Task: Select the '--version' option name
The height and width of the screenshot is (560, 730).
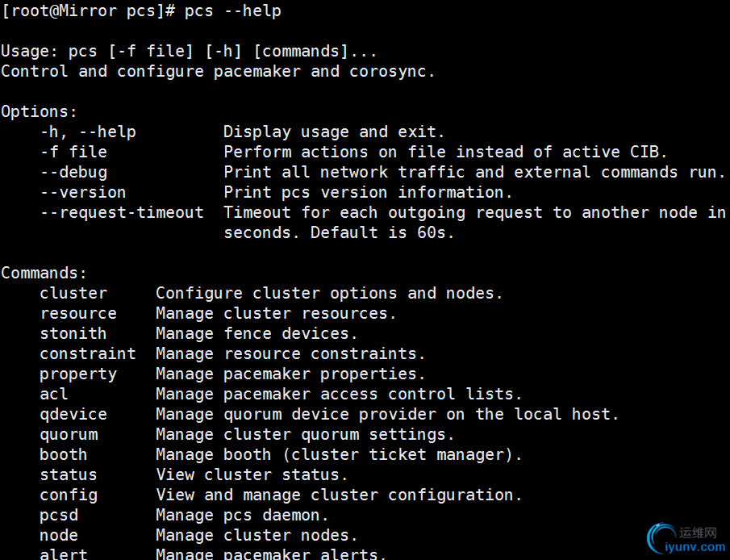Action: tap(83, 192)
